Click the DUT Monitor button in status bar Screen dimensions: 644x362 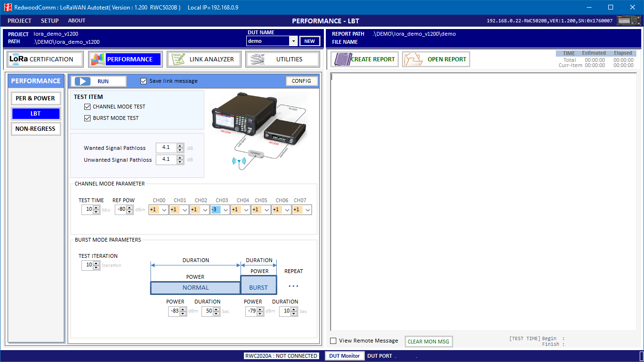[x=344, y=356]
